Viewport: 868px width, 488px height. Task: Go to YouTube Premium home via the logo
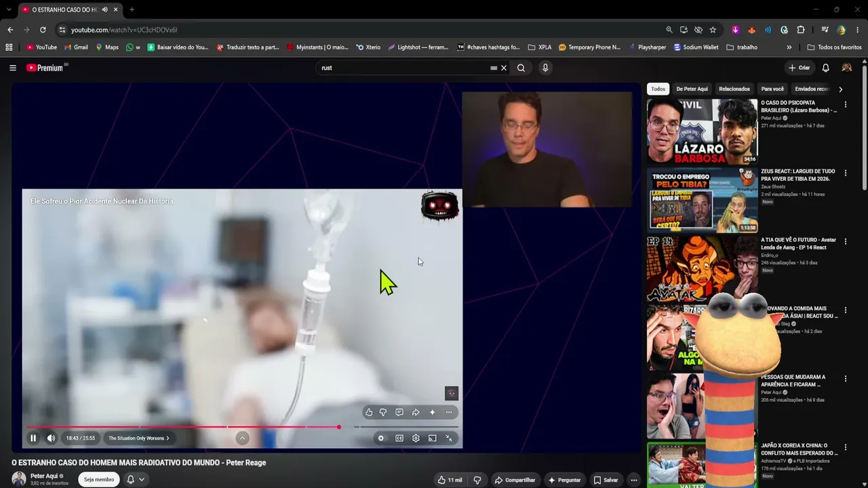(x=45, y=68)
